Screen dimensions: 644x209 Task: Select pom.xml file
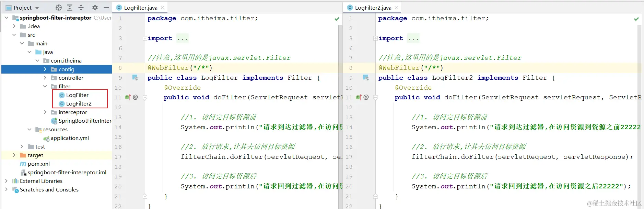click(x=39, y=164)
